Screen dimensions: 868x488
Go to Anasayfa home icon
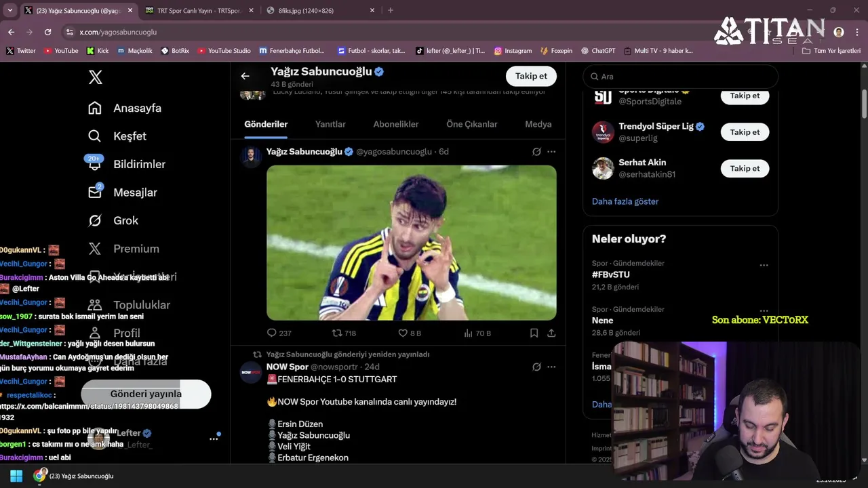coord(95,108)
